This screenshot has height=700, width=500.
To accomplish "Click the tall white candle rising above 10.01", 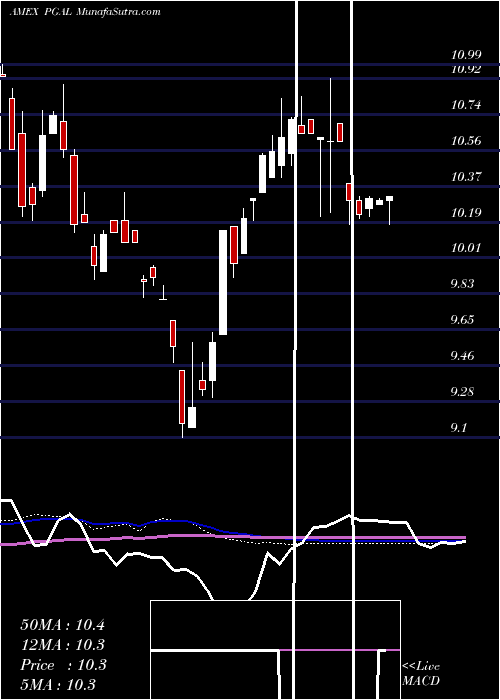I will click(x=222, y=282).
